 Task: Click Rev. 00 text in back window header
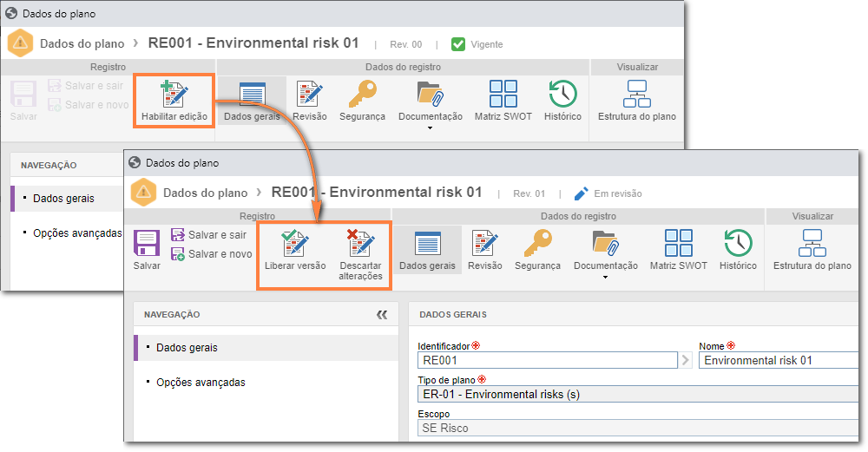point(405,44)
